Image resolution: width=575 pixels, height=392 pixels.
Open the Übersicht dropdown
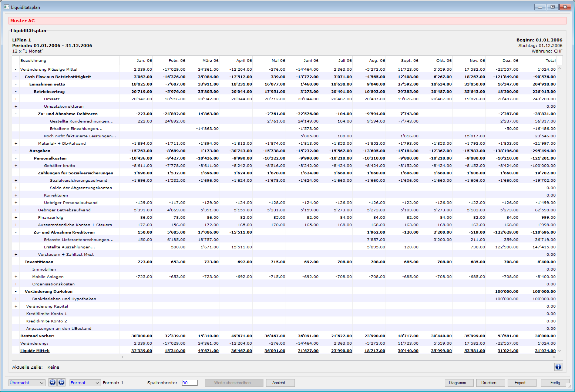coord(27,383)
